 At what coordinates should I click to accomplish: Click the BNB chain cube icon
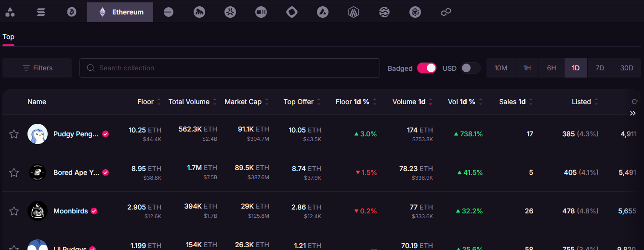point(415,12)
